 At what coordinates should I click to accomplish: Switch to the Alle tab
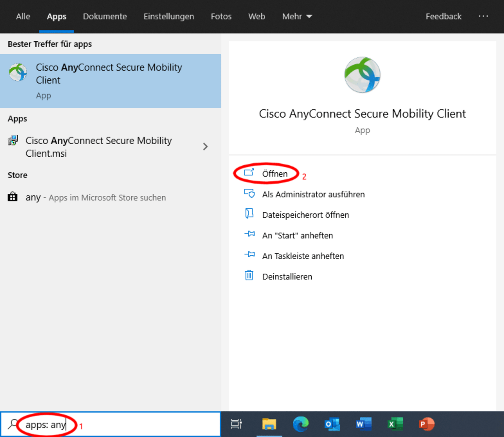click(23, 16)
